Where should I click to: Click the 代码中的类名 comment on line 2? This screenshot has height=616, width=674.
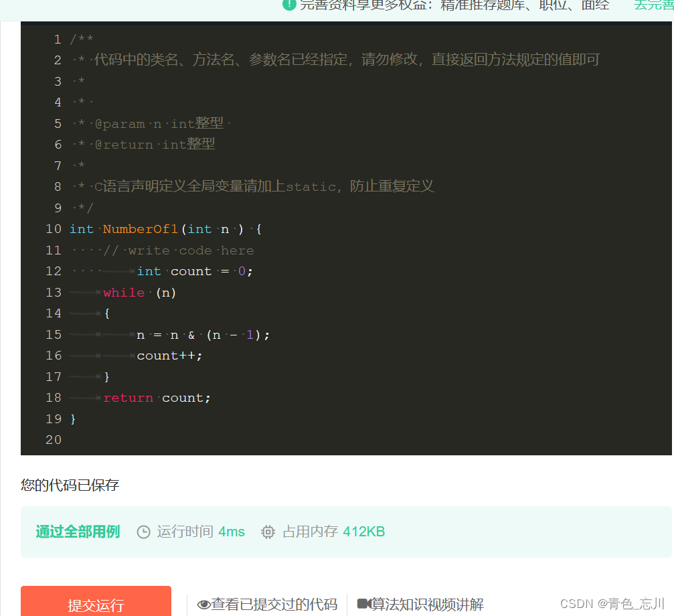pyautogui.click(x=347, y=60)
